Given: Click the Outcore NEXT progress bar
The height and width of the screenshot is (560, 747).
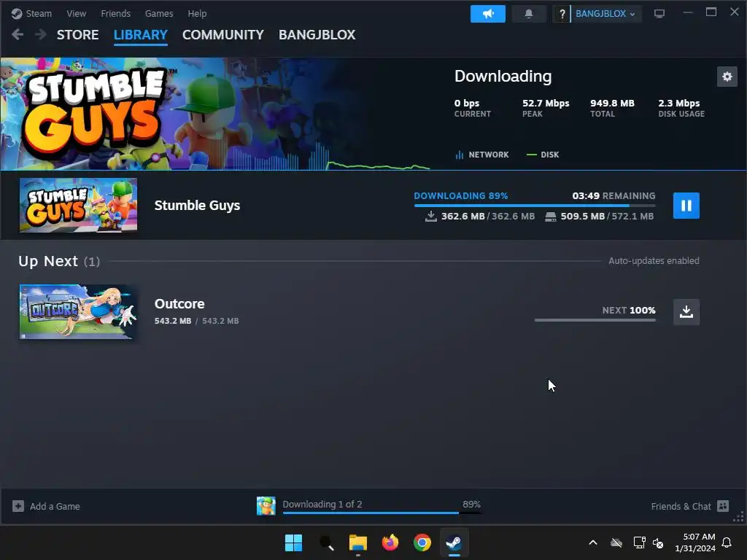Looking at the screenshot, I should 595,320.
